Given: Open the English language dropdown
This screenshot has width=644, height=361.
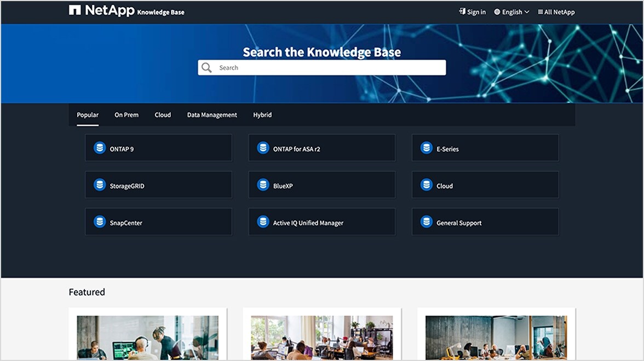Looking at the screenshot, I should pos(511,11).
